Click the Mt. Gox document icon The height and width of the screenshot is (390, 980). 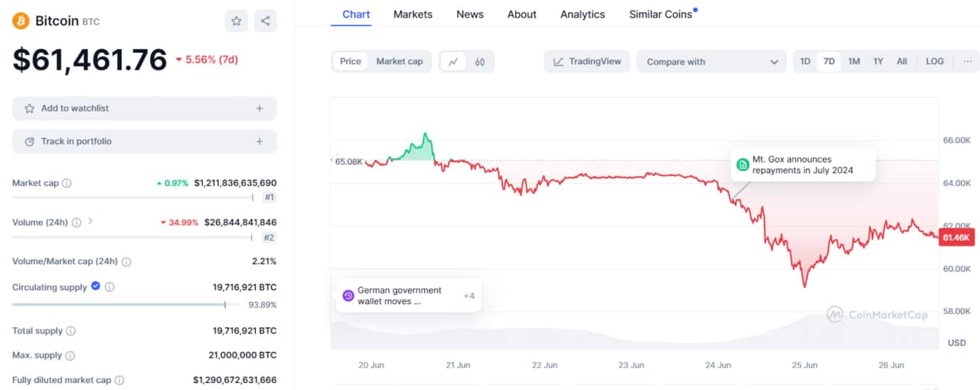click(x=743, y=165)
